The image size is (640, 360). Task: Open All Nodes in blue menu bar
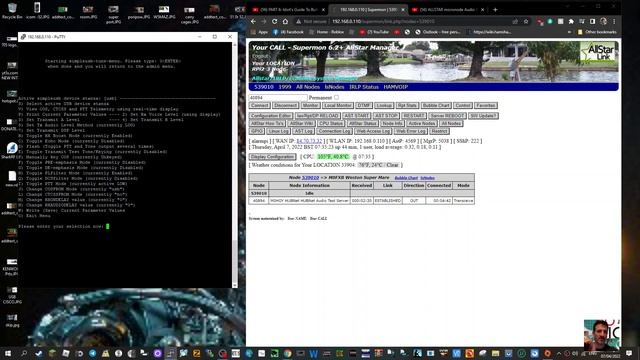point(308,87)
